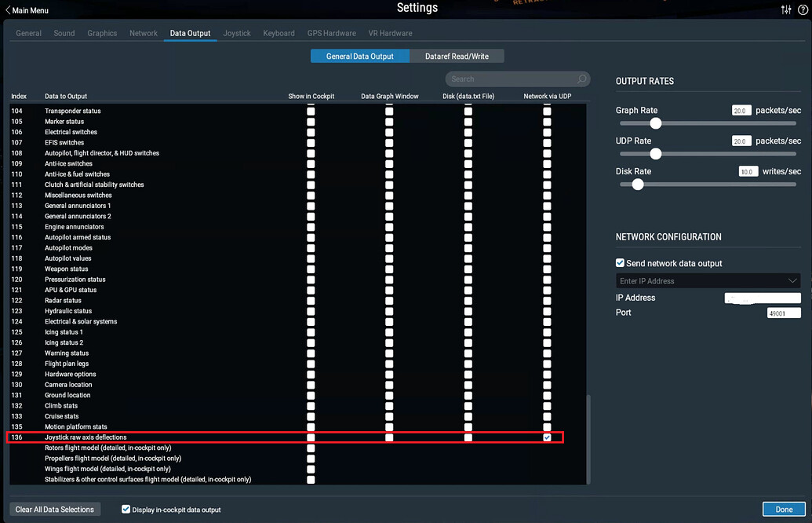Click the UDP Rate slider handle
This screenshot has height=523, width=812.
[657, 153]
